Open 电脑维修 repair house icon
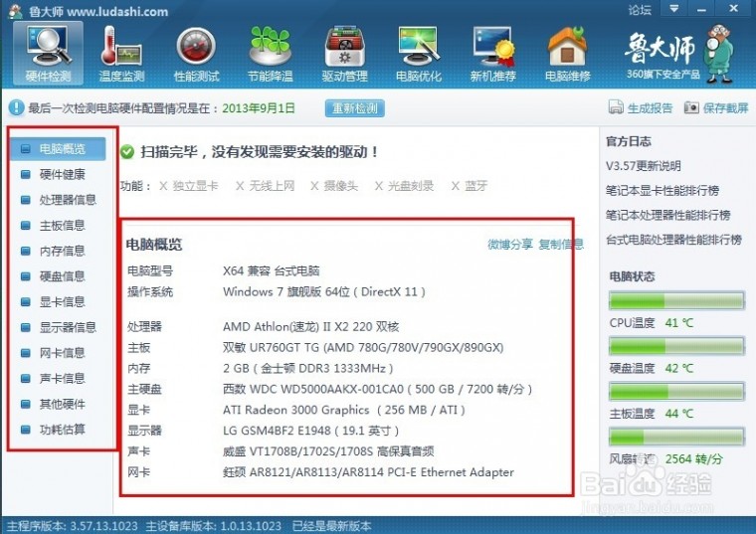This screenshot has height=534, width=756. point(567,54)
